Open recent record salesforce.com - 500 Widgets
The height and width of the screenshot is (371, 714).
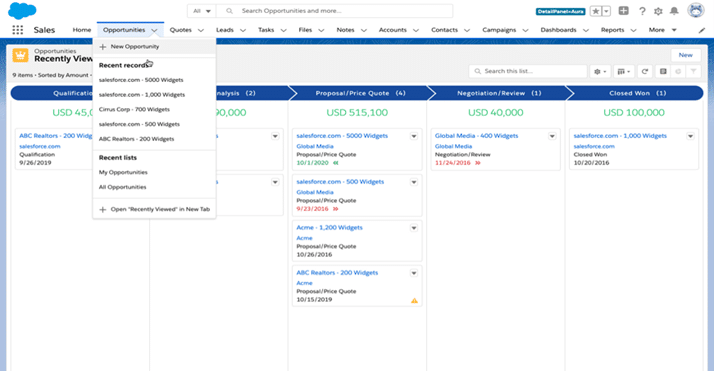click(x=139, y=124)
